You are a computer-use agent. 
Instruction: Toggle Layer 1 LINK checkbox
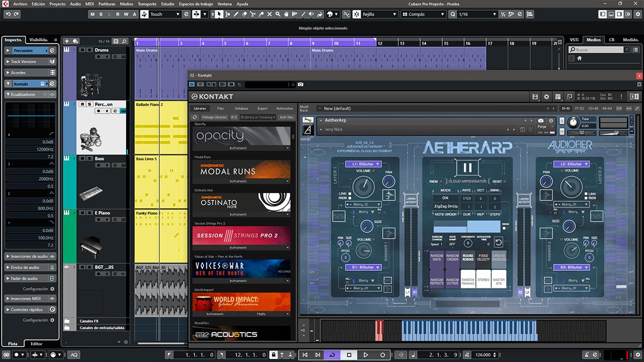(x=350, y=194)
